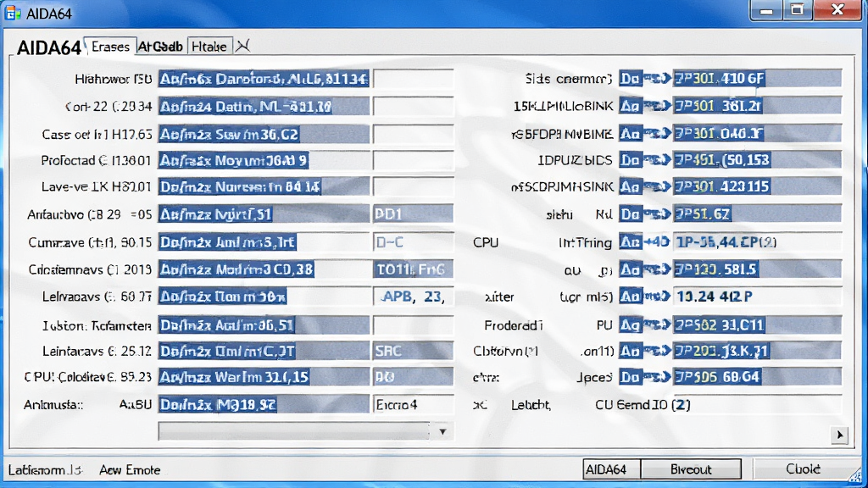Click the Ag button in the CPU In:Tfring row
This screenshot has width=868, height=488.
click(x=631, y=241)
